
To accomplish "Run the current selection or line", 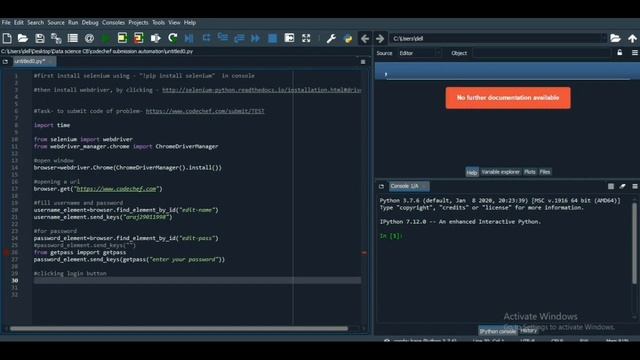I will point(156,38).
